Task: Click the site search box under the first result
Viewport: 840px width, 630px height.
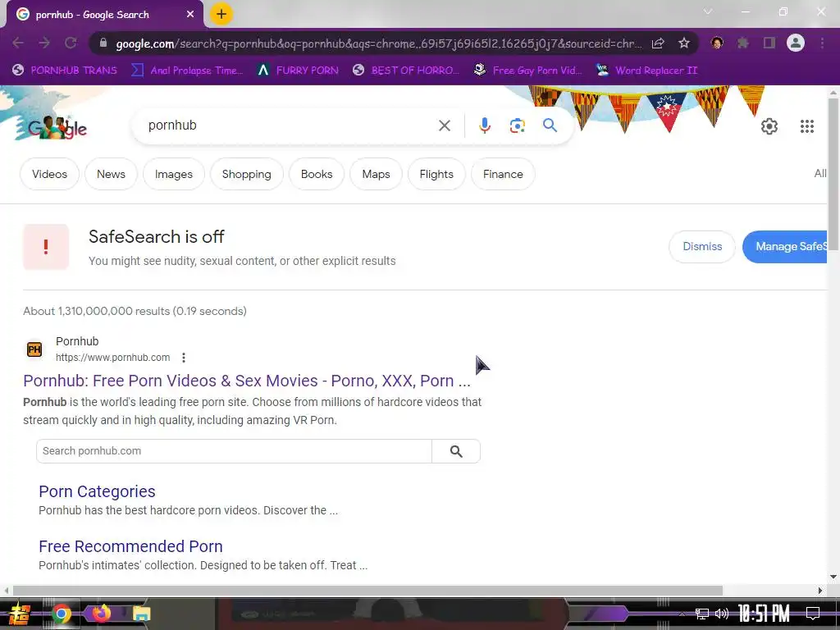Action: tap(234, 451)
